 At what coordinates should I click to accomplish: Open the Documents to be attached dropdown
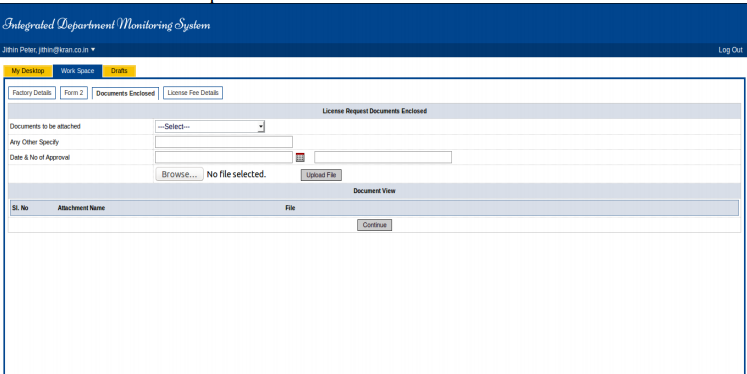(x=210, y=127)
